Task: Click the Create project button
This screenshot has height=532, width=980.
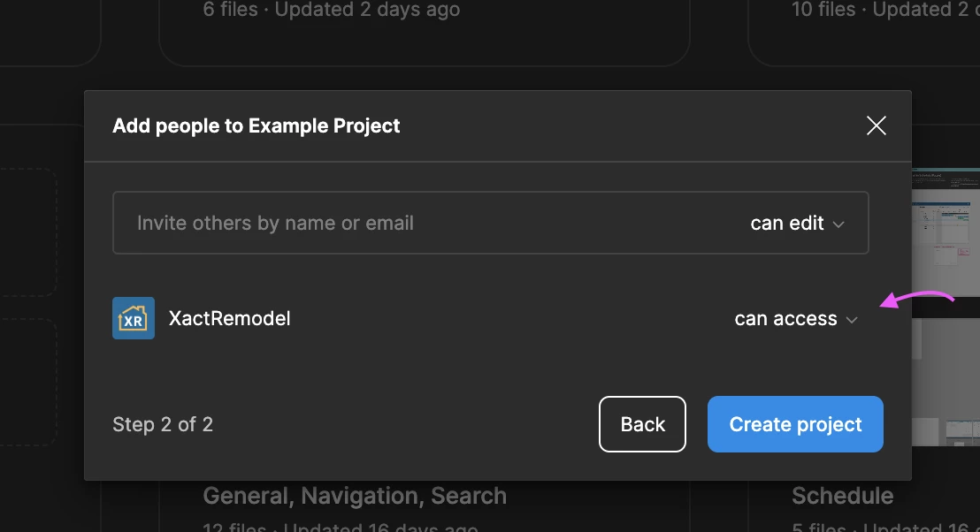Action: [x=795, y=424]
